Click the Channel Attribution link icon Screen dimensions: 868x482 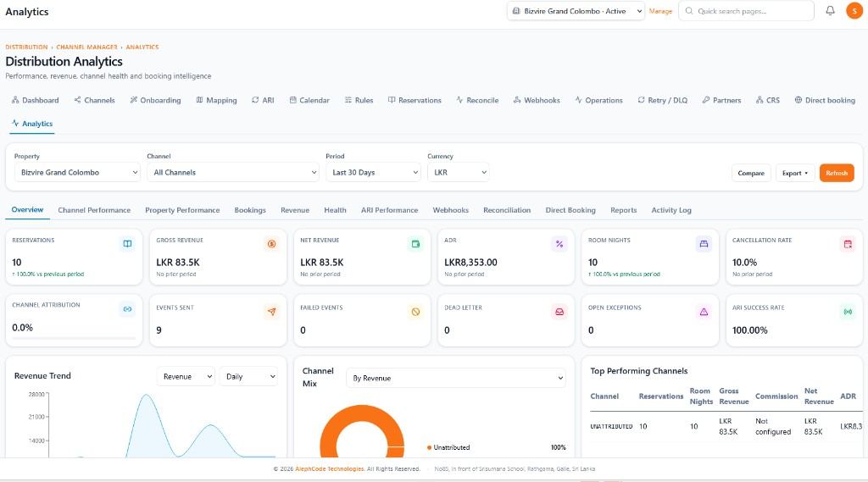[x=127, y=309]
